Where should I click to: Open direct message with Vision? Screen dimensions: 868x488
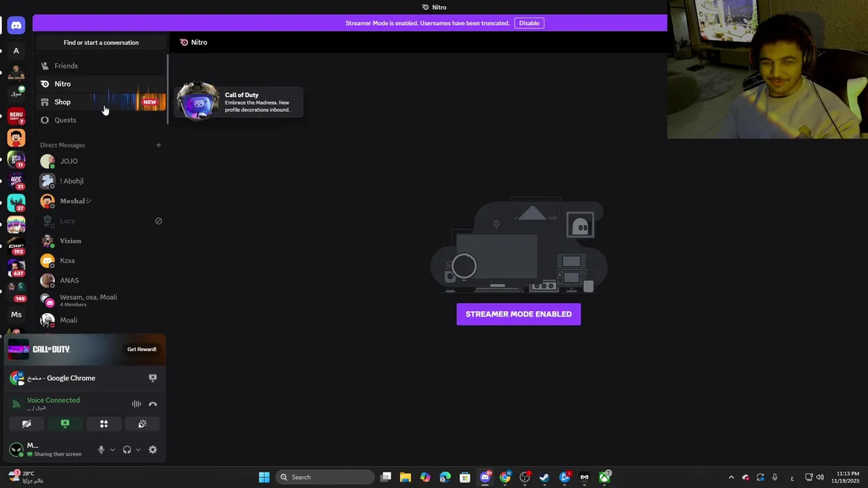pos(101,241)
